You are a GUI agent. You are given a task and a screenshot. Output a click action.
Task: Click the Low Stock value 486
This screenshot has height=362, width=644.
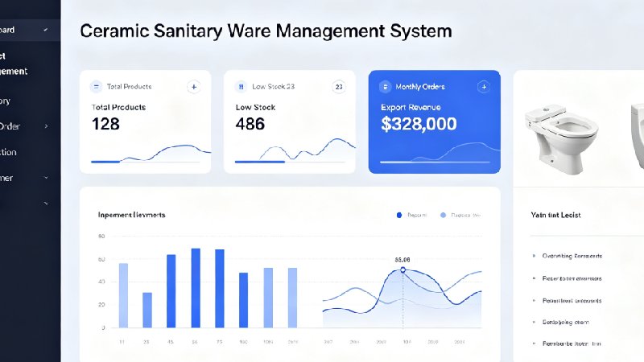point(250,124)
